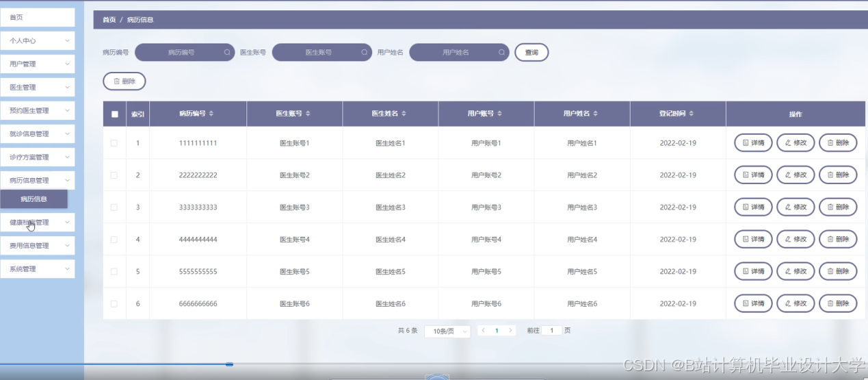Screen dimensions: 868x380
Task: Expand 预约医生管理 sidebar menu
Action: 38,110
